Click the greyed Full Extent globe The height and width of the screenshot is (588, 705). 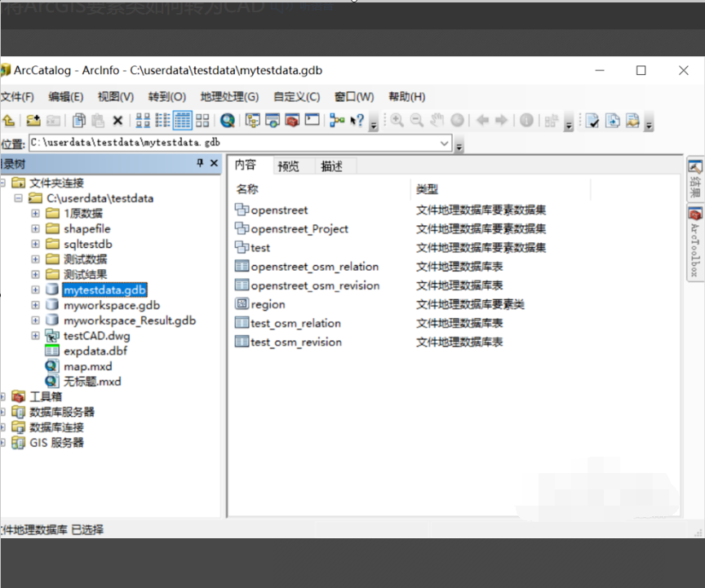pyautogui.click(x=457, y=121)
